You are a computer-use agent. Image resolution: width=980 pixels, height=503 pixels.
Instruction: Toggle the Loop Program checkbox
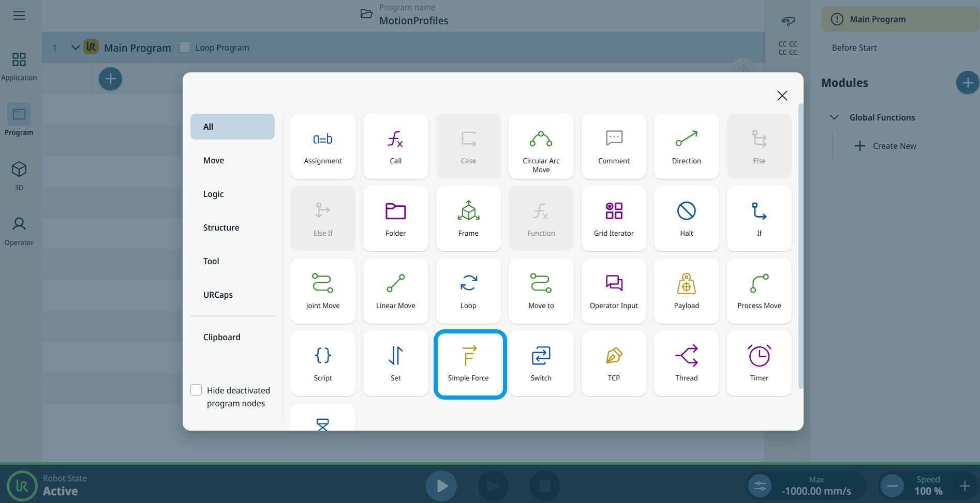click(185, 47)
